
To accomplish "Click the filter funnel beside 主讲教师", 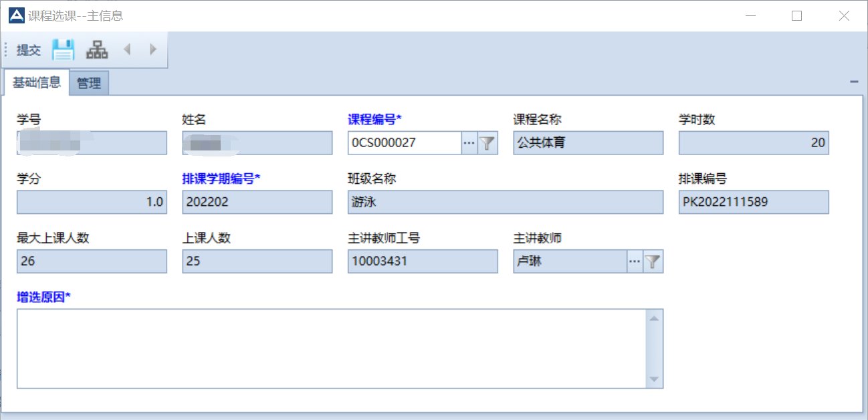I will tap(653, 261).
